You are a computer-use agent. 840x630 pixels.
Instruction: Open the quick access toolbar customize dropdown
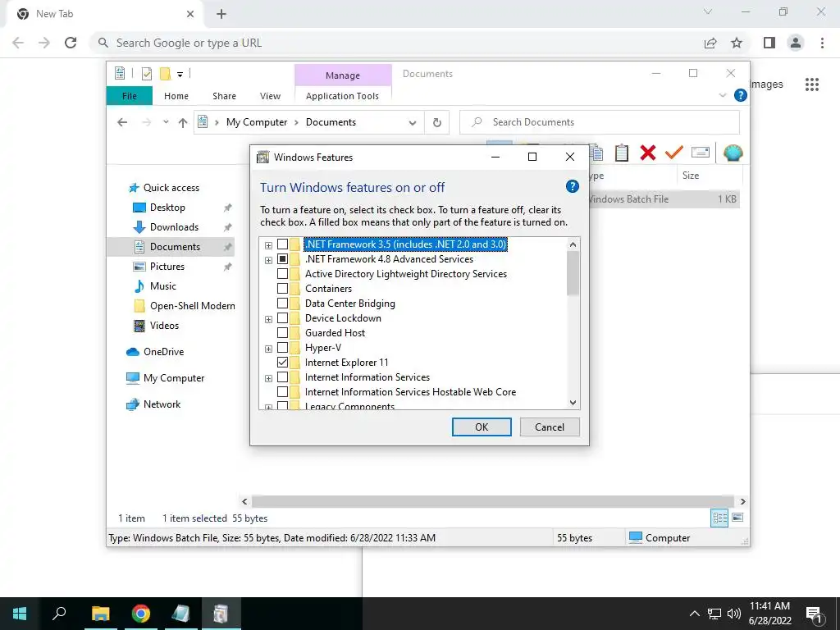click(x=180, y=75)
